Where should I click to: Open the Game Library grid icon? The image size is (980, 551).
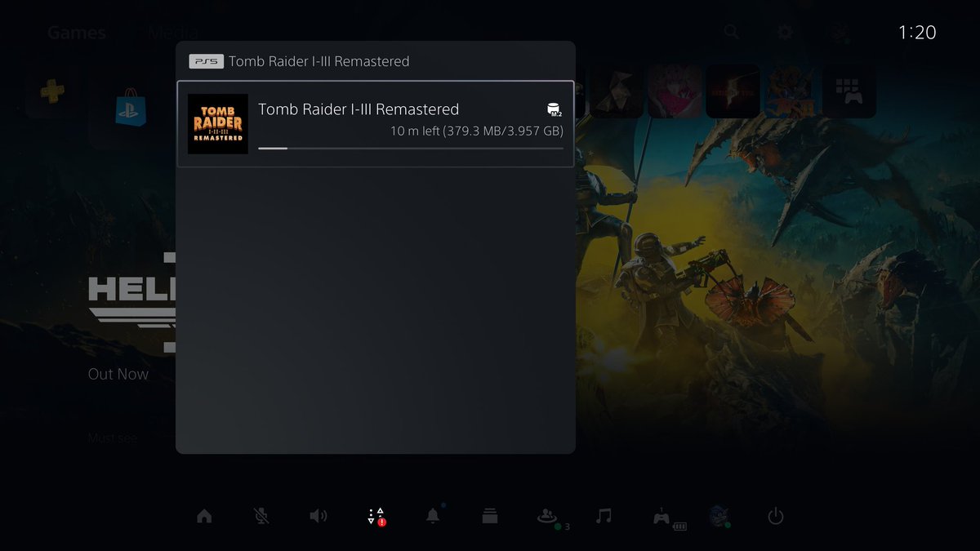click(x=850, y=91)
